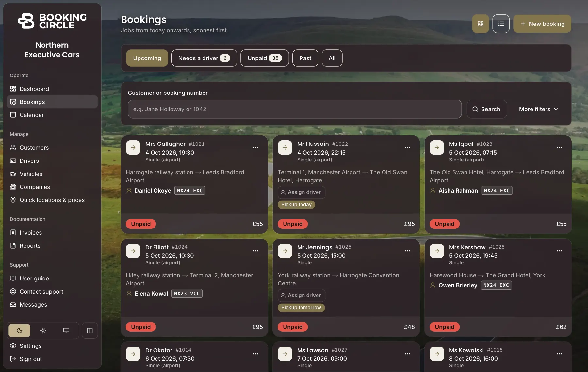Expand More filters dropdown
Viewport: 588px width, 372px height.
[x=538, y=109]
